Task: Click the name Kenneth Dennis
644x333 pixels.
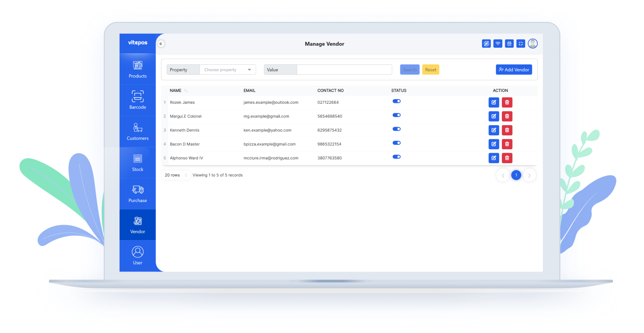Action: coord(185,130)
